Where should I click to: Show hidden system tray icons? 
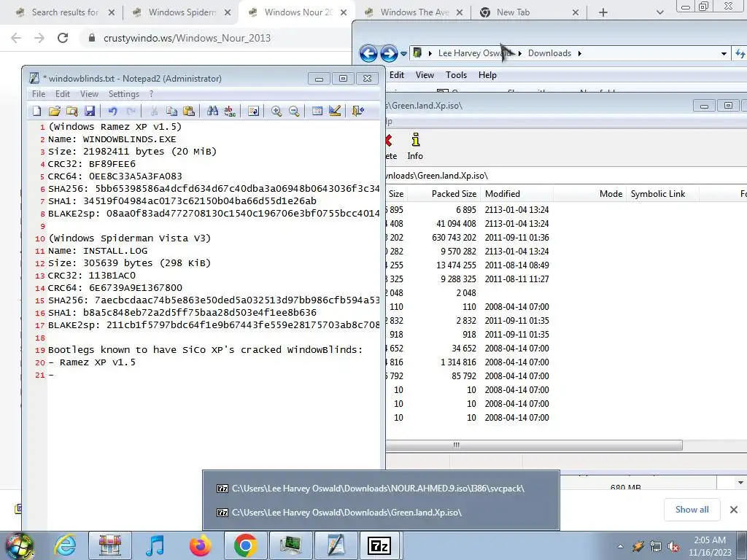pos(620,547)
